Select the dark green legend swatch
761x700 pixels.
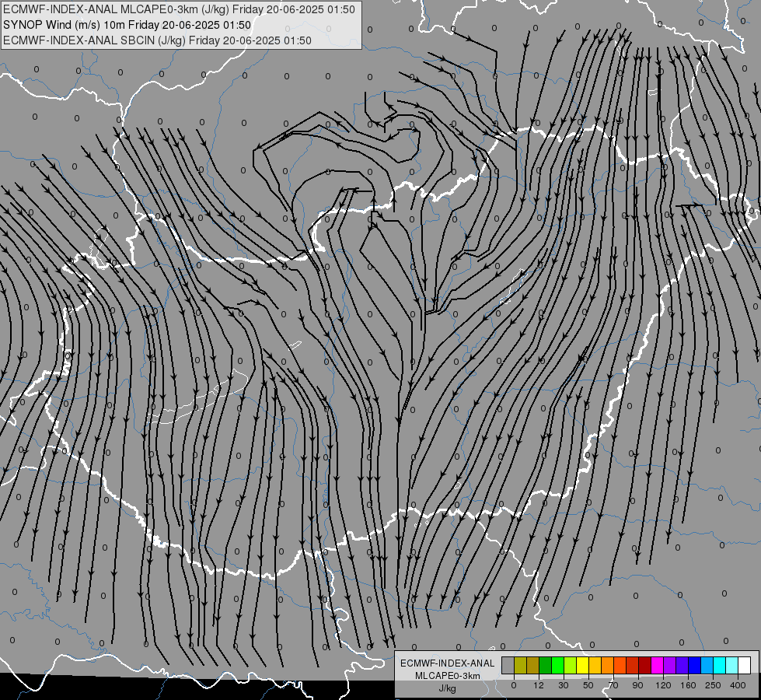pyautogui.click(x=546, y=666)
